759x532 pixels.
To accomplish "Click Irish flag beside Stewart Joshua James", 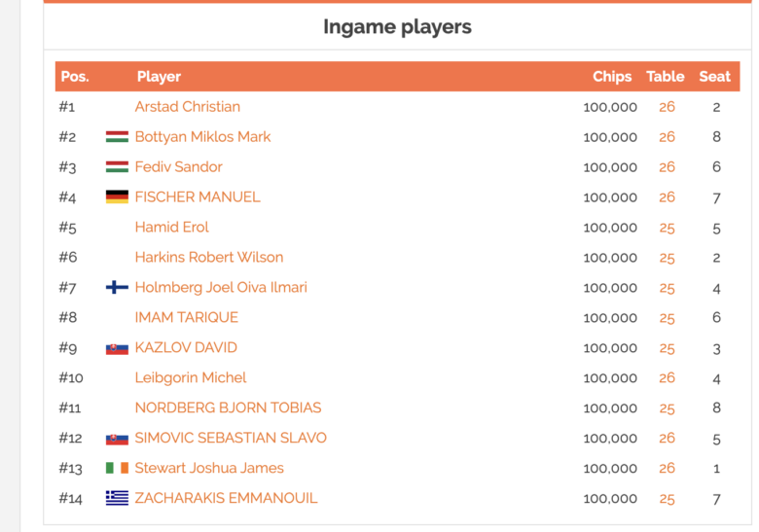I will [x=117, y=468].
